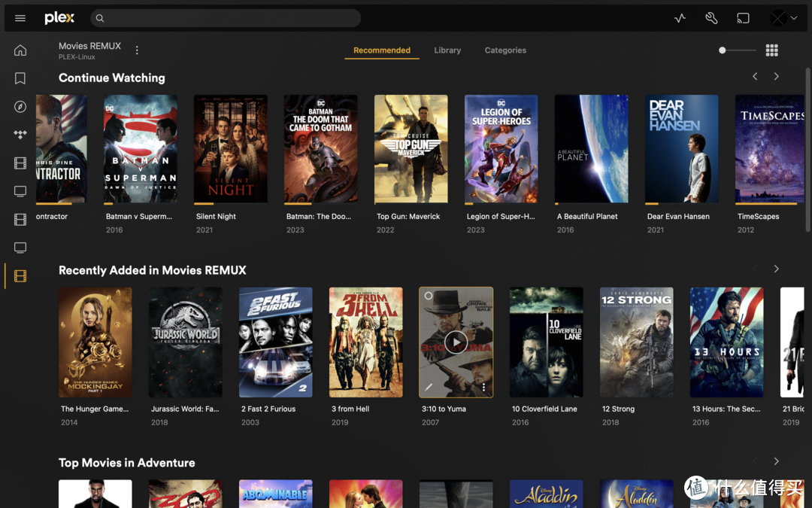Click the search field in top bar
The width and height of the screenshot is (812, 508).
(x=226, y=18)
